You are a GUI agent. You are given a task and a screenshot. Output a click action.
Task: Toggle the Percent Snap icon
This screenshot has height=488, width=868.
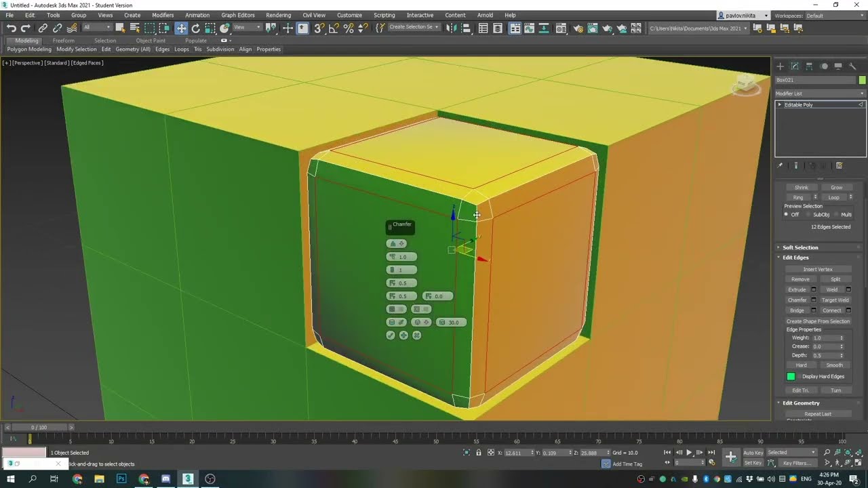(349, 28)
